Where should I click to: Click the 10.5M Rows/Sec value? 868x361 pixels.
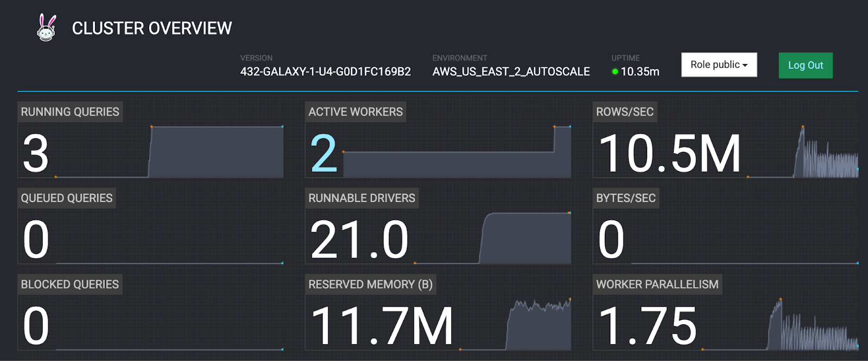(x=669, y=154)
